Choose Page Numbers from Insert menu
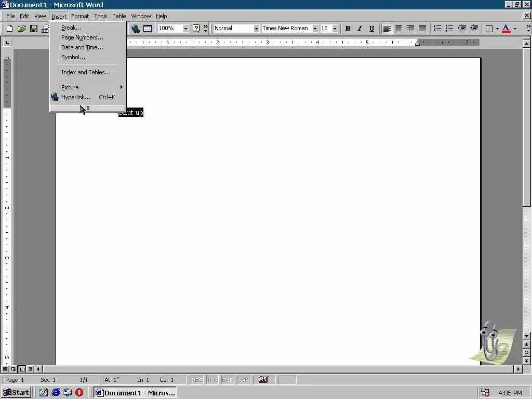The image size is (532, 399). click(x=88, y=37)
